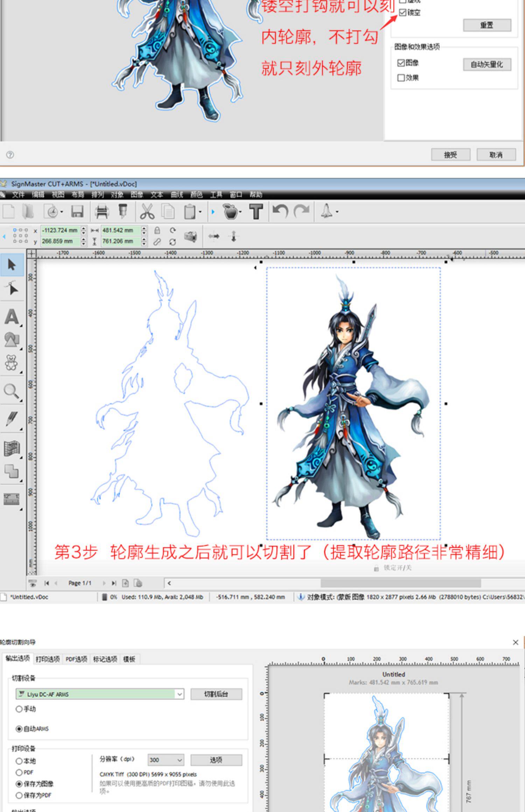Undo the last action
Screen dimensions: 525x812
[x=280, y=211]
